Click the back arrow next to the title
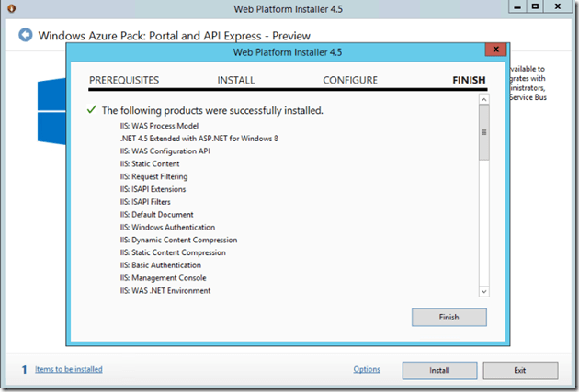 [x=25, y=36]
